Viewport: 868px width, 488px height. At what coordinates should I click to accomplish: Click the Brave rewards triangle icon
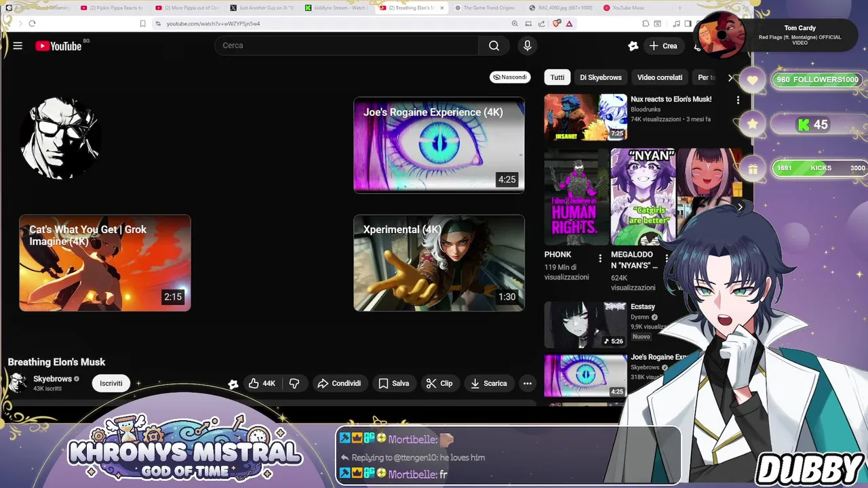pos(570,24)
